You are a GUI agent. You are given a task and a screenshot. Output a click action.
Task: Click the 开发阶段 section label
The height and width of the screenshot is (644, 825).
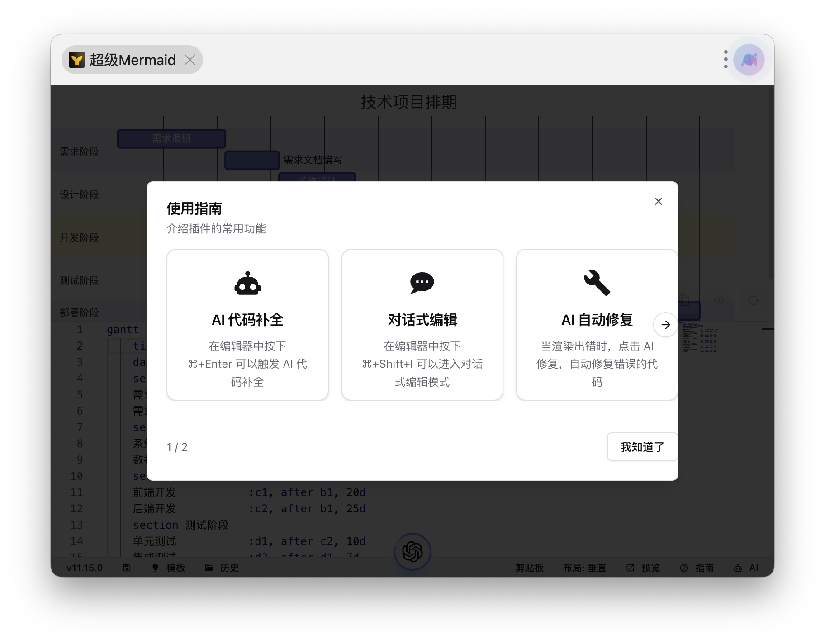[x=79, y=238]
